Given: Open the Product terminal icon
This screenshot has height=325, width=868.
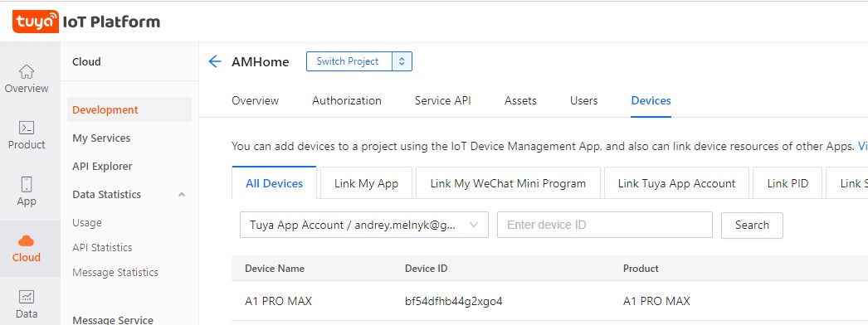Looking at the screenshot, I should [x=27, y=128].
